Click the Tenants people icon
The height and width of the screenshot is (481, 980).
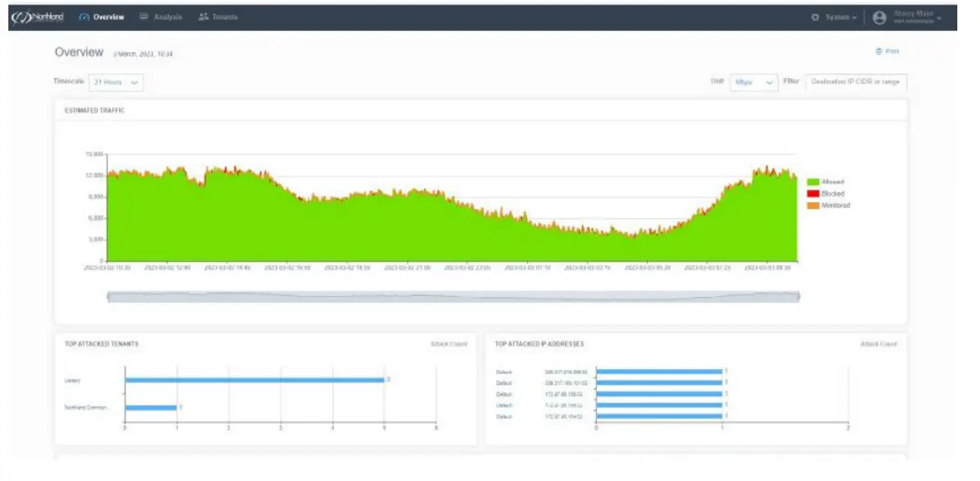pos(203,17)
